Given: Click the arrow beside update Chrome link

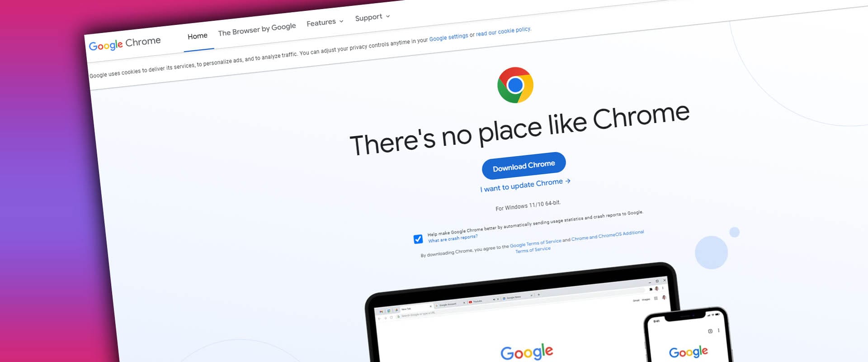Looking at the screenshot, I should (568, 181).
